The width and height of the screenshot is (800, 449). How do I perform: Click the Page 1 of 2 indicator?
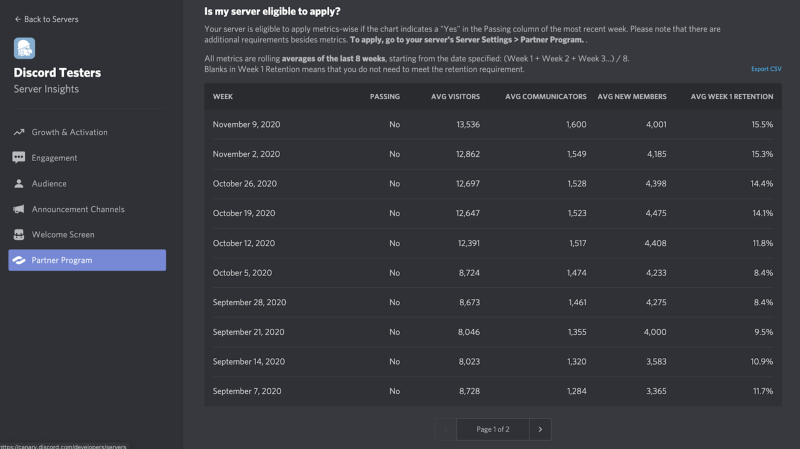pyautogui.click(x=493, y=430)
